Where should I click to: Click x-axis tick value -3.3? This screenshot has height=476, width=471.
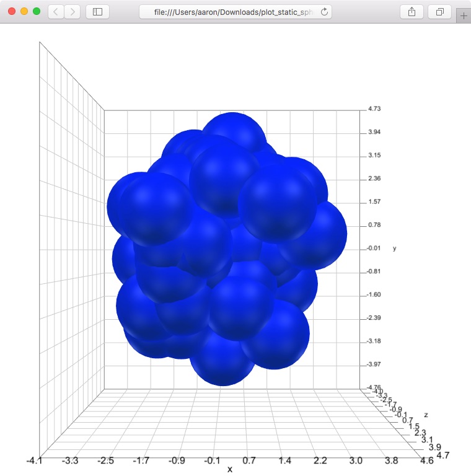click(x=70, y=461)
